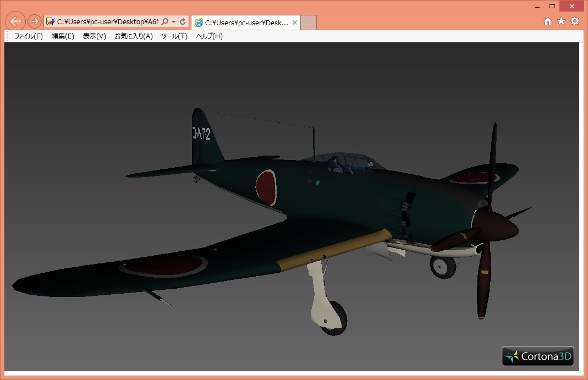Viewport: 588px width, 380px height.
Task: Expand the address bar dropdown arrow
Action: [173, 22]
